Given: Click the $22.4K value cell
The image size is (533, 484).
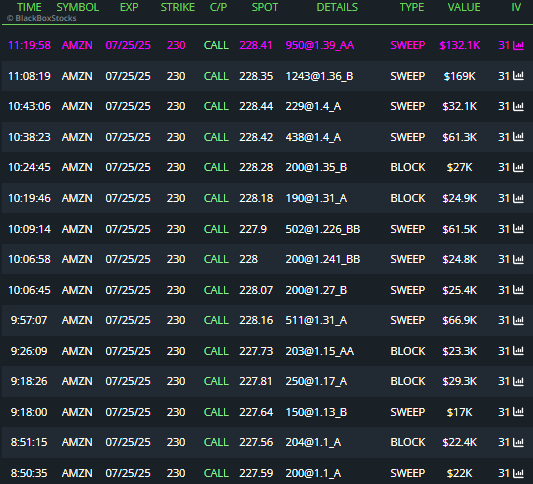Looking at the screenshot, I should (460, 442).
